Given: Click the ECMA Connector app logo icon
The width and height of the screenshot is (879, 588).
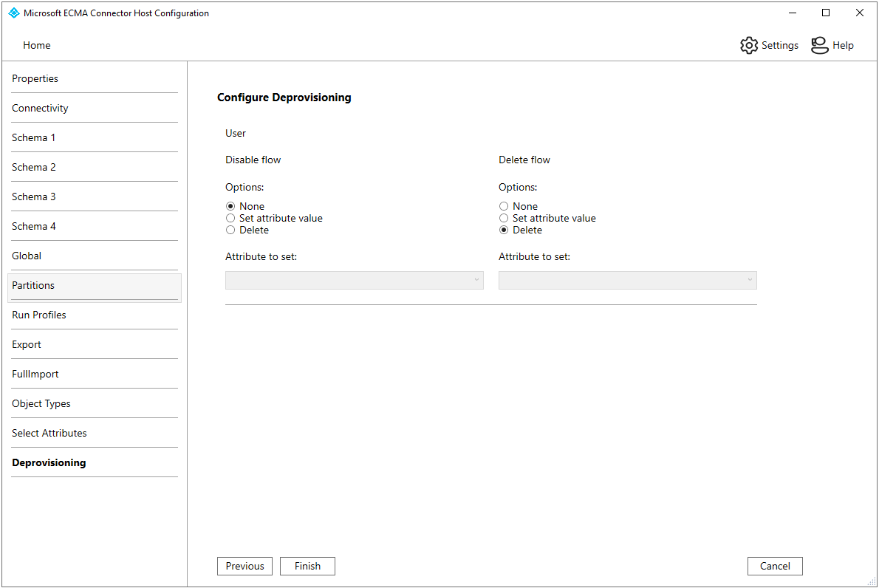Looking at the screenshot, I should click(x=13, y=13).
